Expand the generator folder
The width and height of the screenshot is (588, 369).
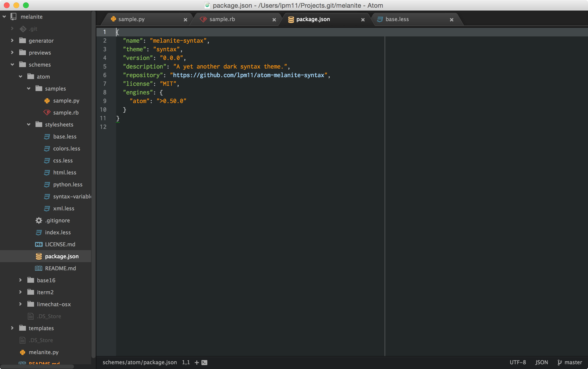12,40
